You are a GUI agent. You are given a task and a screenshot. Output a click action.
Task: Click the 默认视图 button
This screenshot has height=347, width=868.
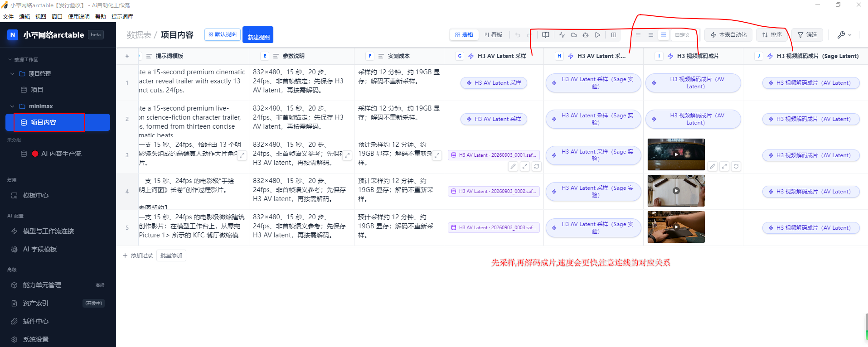(223, 34)
